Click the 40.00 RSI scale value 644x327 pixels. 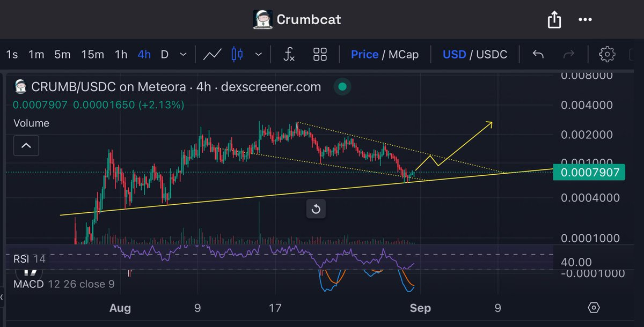coord(577,262)
